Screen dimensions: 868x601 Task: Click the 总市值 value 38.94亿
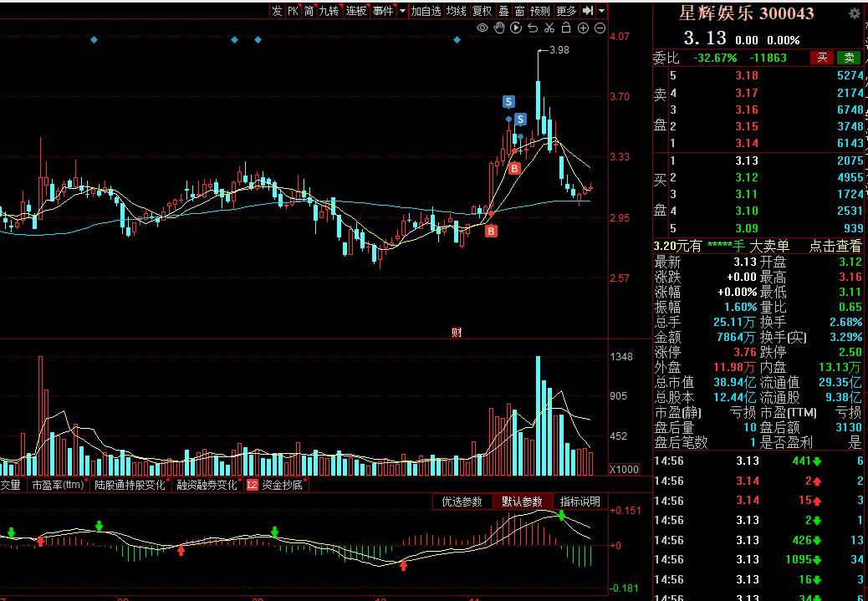pyautogui.click(x=735, y=382)
